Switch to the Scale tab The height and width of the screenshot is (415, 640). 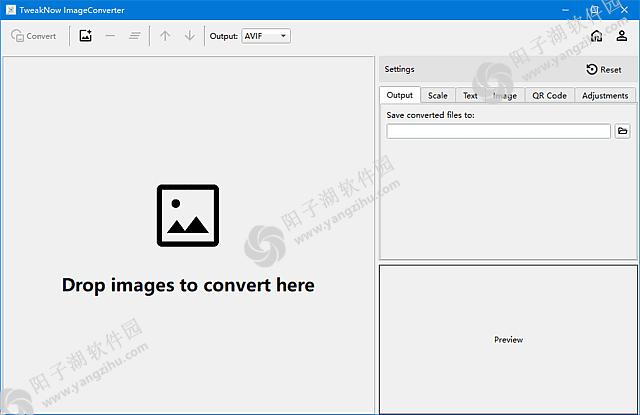pyautogui.click(x=438, y=95)
